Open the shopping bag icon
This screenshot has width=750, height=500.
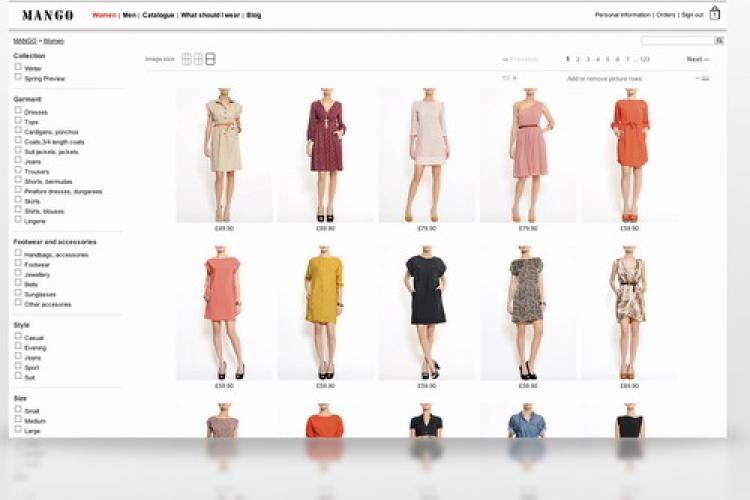click(715, 13)
